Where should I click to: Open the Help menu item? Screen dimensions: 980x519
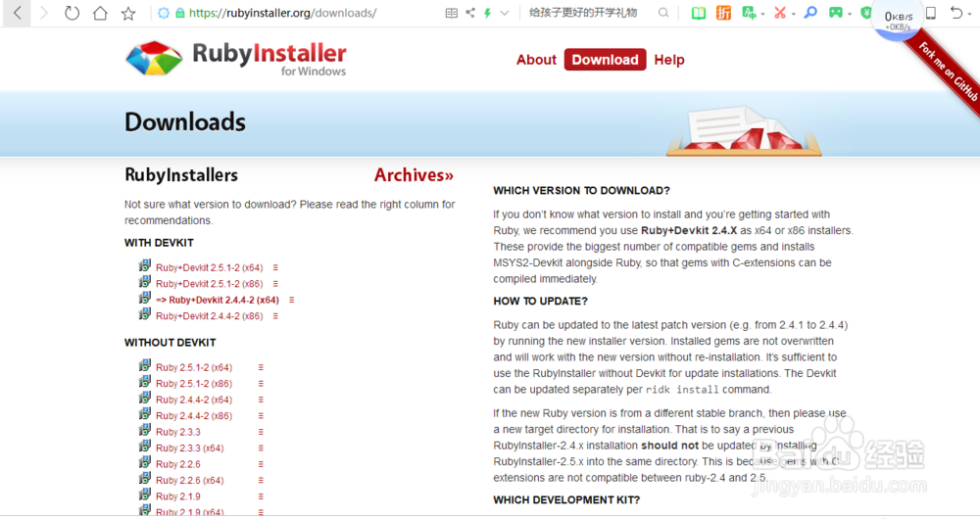click(x=669, y=60)
